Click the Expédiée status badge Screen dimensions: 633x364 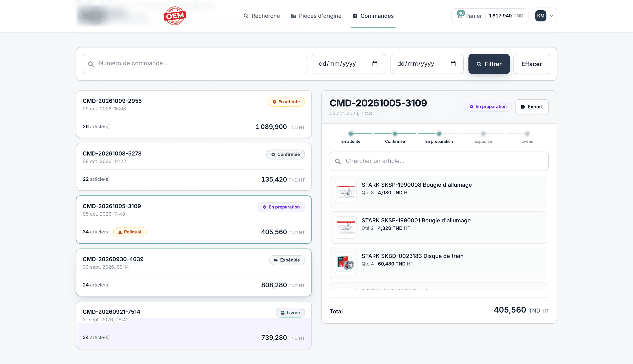[x=287, y=260]
